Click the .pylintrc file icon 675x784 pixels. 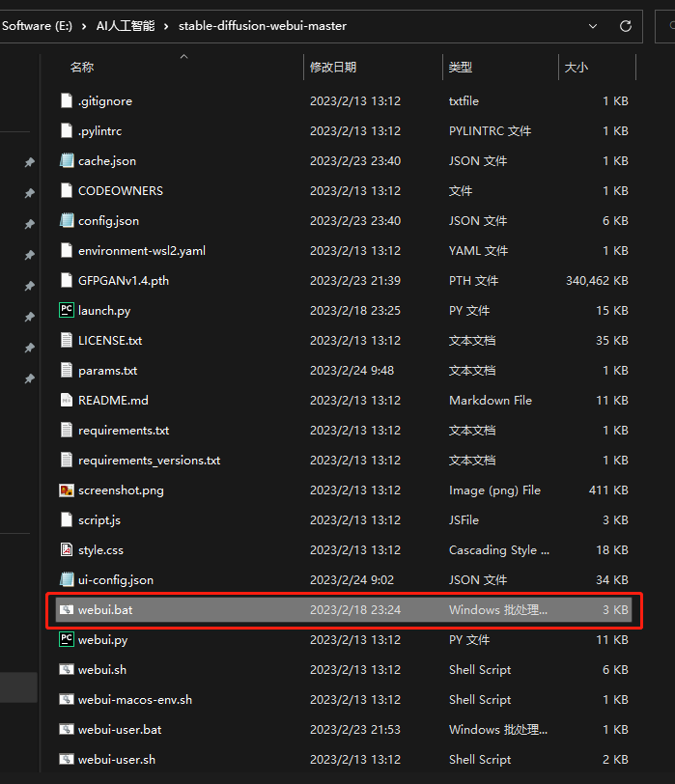coord(67,131)
